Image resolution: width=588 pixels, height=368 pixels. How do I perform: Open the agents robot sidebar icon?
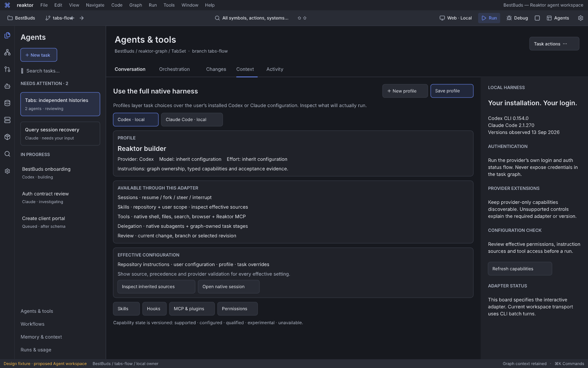[7, 86]
